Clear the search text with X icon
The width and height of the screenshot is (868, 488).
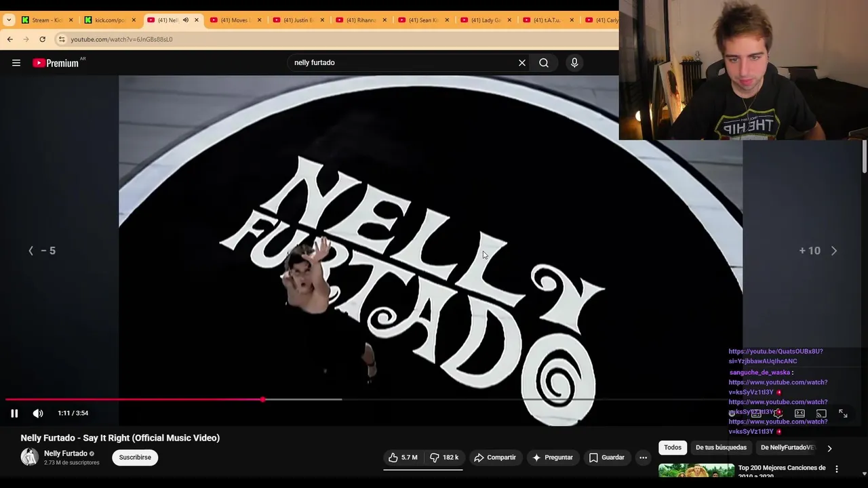(522, 63)
